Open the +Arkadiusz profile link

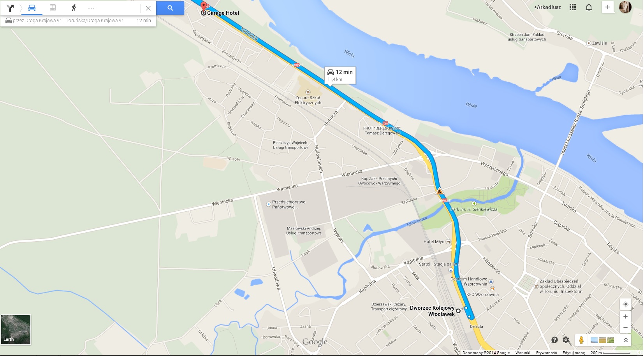coord(547,7)
